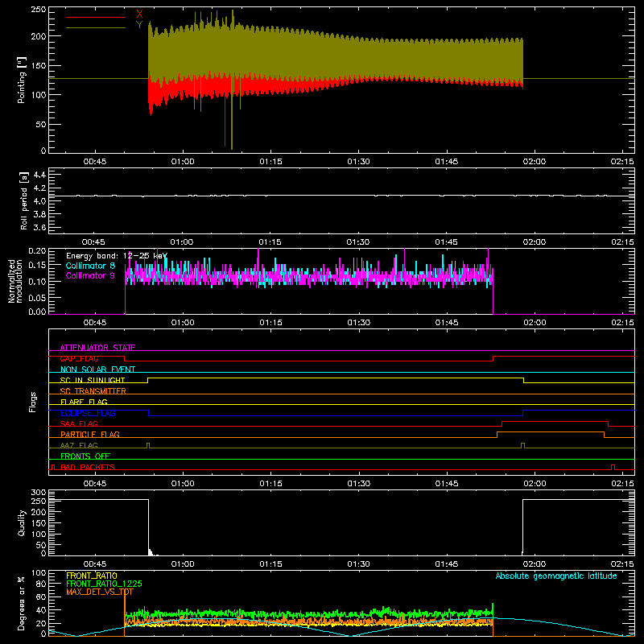
Task: Click the 0.20 value on modulation axis
Action: pos(37,250)
